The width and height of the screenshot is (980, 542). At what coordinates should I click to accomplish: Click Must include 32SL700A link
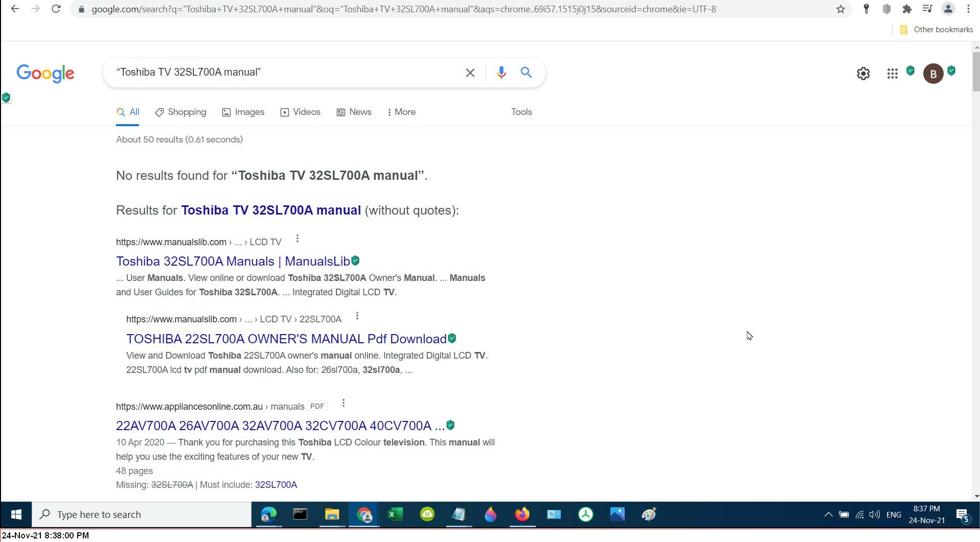276,485
